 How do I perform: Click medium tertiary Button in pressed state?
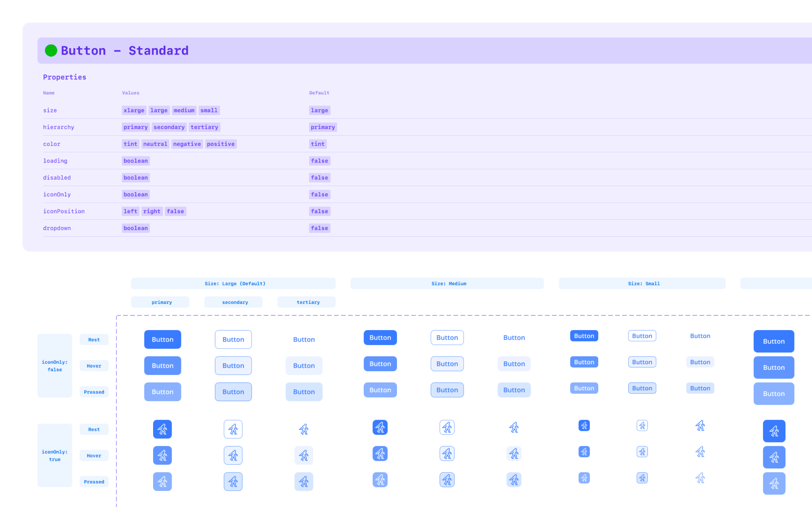514,390
